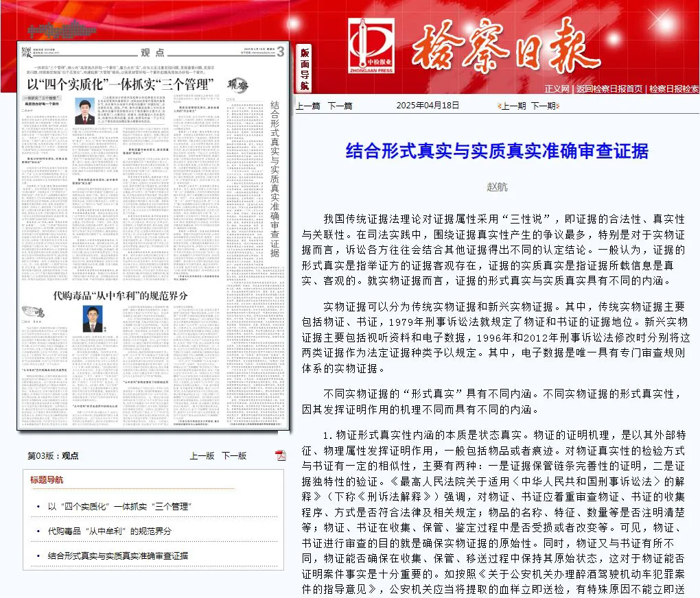Image resolution: width=700 pixels, height=598 pixels.
Task: Open the article PDF via the PDF icon
Action: click(x=280, y=455)
